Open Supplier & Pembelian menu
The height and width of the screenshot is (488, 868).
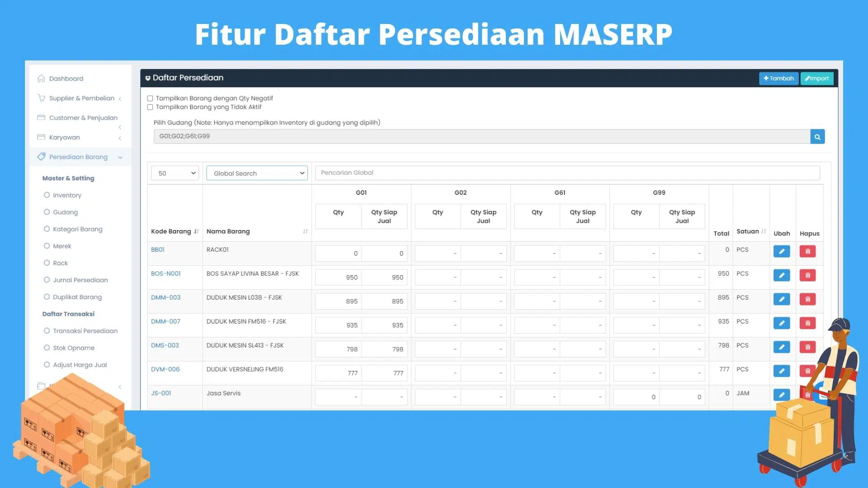[x=81, y=98]
